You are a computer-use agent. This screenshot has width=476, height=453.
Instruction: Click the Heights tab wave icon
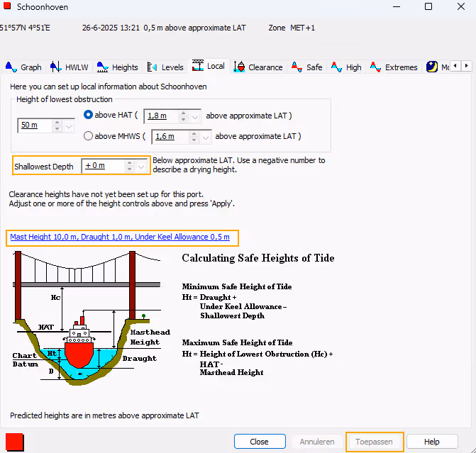pyautogui.click(x=102, y=67)
